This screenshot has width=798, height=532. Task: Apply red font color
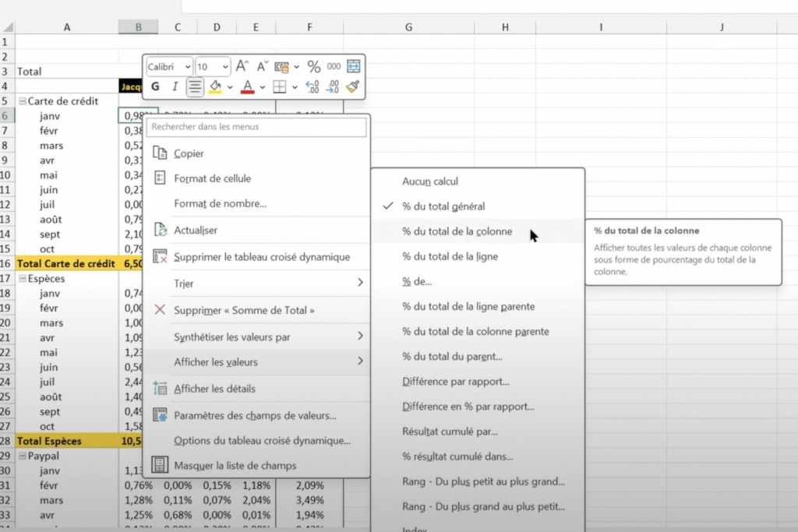pyautogui.click(x=247, y=87)
